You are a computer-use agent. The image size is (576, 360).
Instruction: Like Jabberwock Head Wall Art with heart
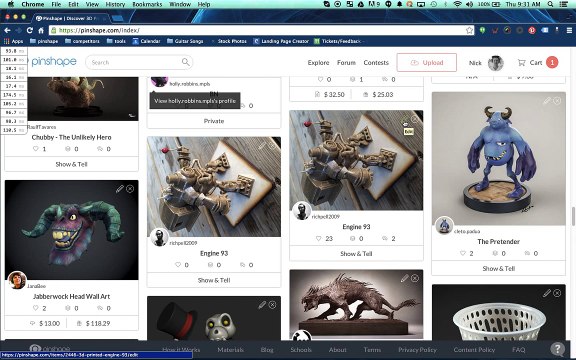(x=36, y=308)
